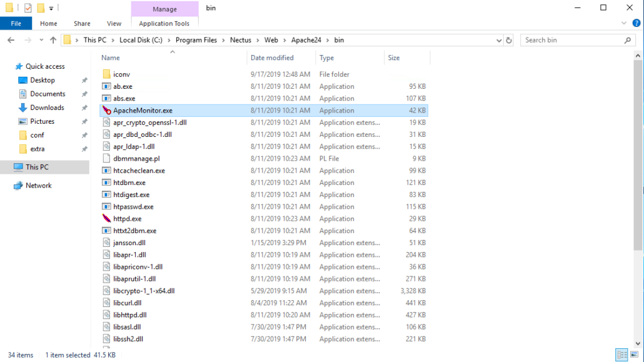Open the address bar history dropdown

click(498, 39)
